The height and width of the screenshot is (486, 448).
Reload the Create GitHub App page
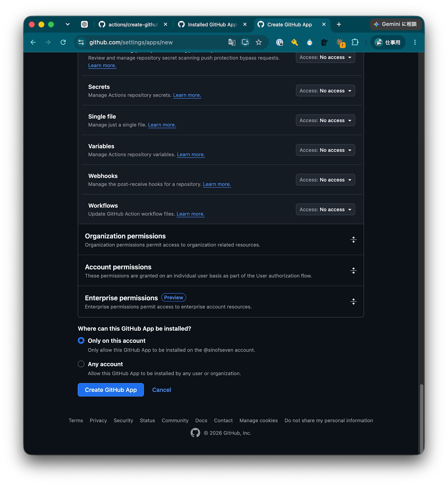click(x=63, y=42)
